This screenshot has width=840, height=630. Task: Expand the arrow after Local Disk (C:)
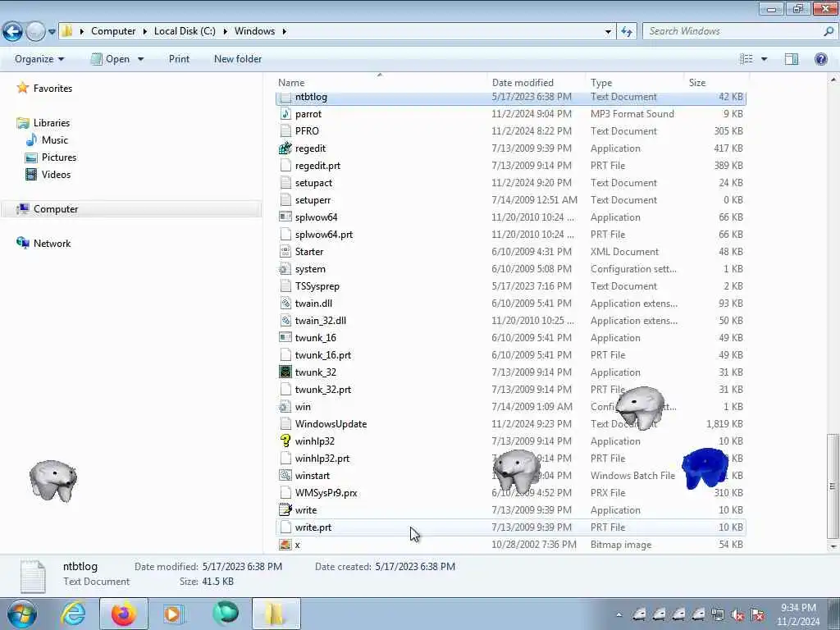[x=225, y=31]
